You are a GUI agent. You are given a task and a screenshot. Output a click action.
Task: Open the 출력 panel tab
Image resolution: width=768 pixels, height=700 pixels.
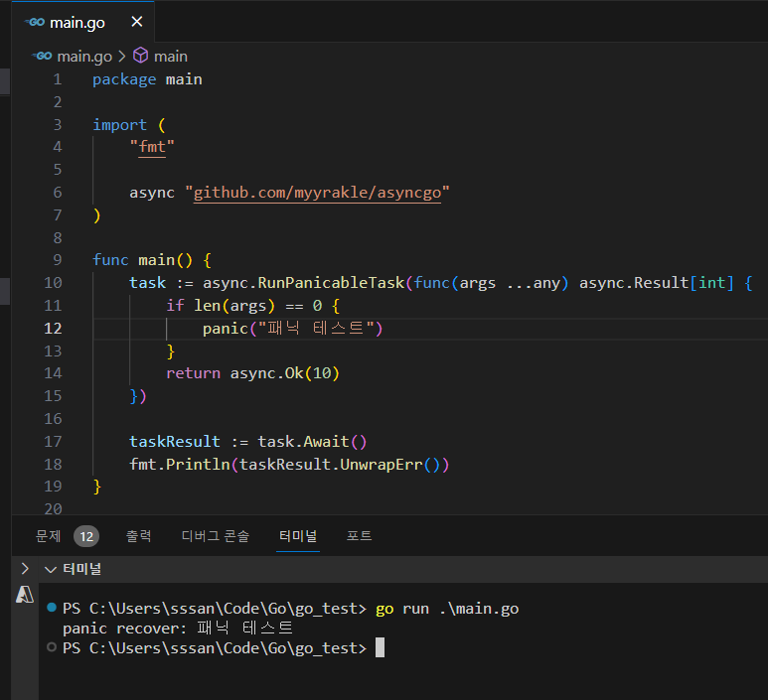(x=139, y=536)
